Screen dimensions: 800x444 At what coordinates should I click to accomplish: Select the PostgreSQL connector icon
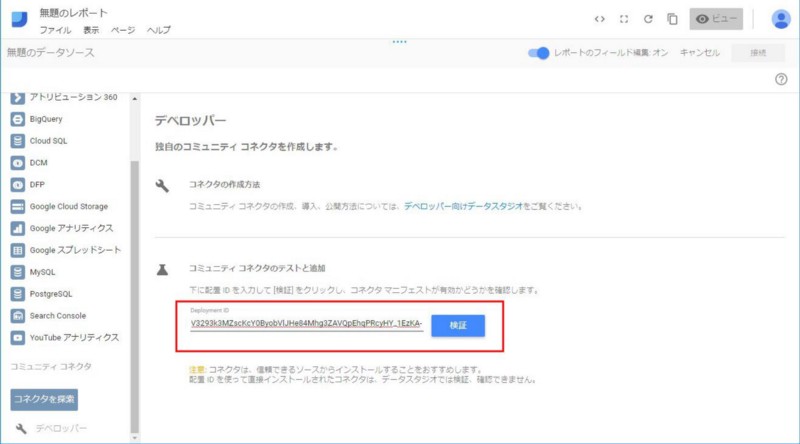pyautogui.click(x=17, y=294)
